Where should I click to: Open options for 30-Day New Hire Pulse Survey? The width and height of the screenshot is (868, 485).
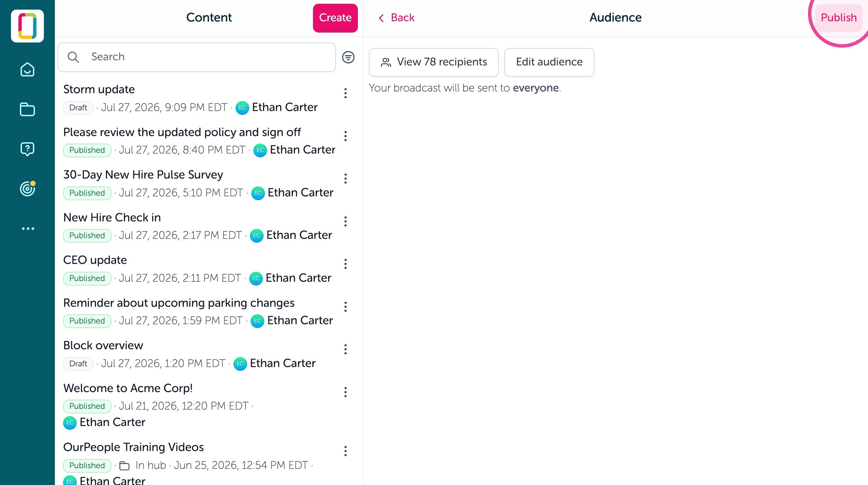[x=345, y=179]
